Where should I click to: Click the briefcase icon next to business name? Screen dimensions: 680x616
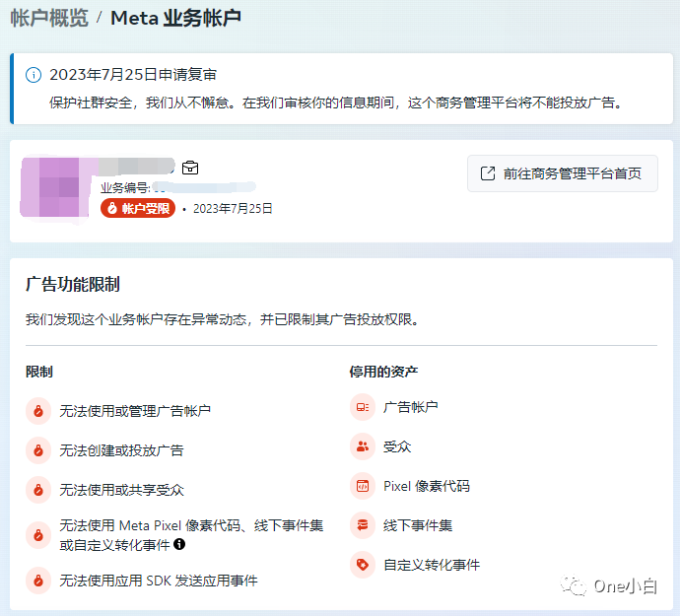pyautogui.click(x=190, y=168)
